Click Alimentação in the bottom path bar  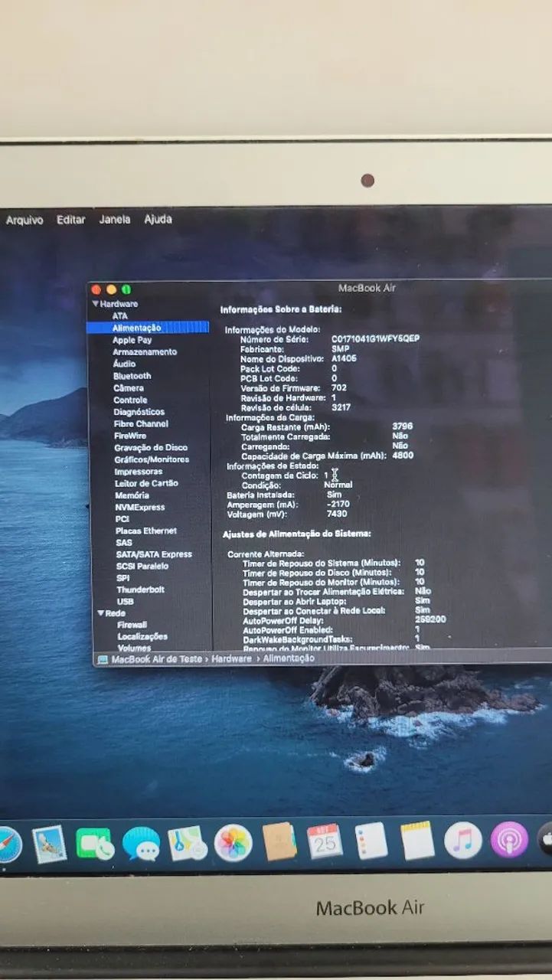[289, 658]
